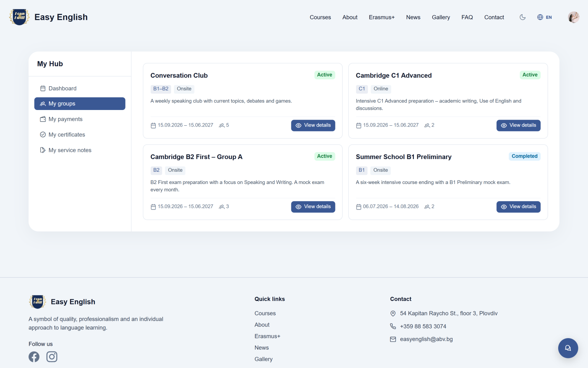The image size is (588, 368).
Task: Open Gallery in the top navigation
Action: (x=441, y=17)
